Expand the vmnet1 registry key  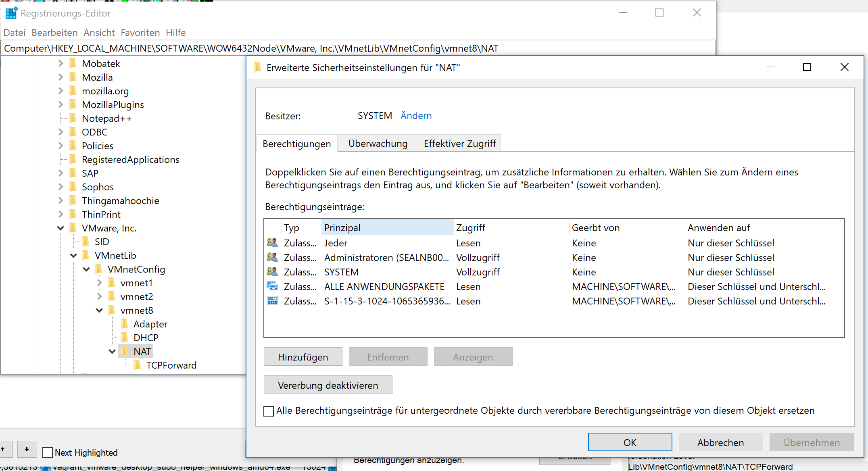point(99,283)
